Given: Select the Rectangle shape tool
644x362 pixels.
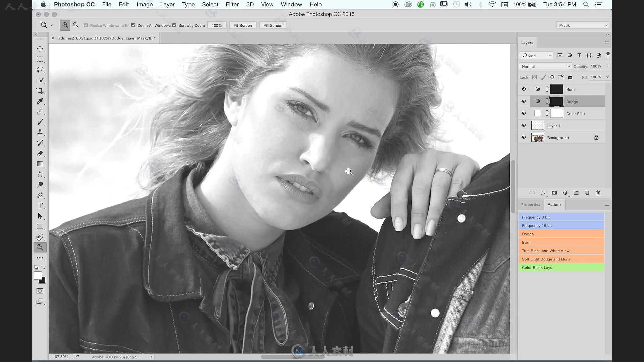Looking at the screenshot, I should pyautogui.click(x=40, y=227).
